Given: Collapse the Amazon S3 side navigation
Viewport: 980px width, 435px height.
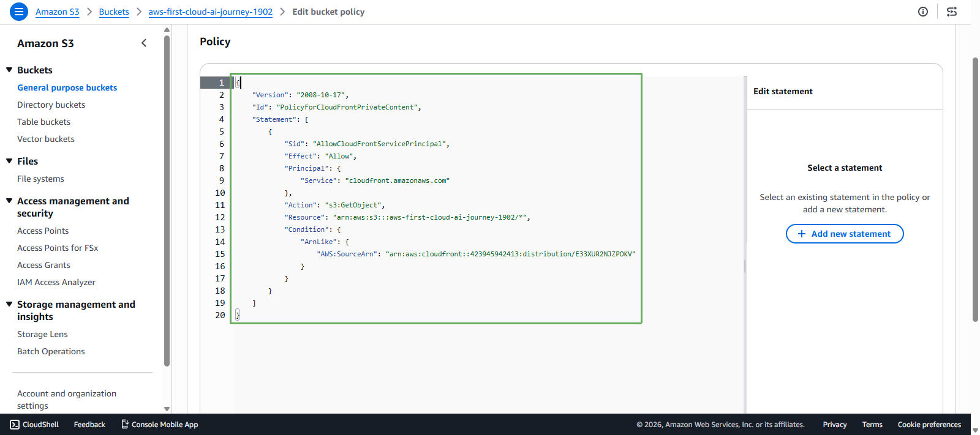Looking at the screenshot, I should (144, 43).
